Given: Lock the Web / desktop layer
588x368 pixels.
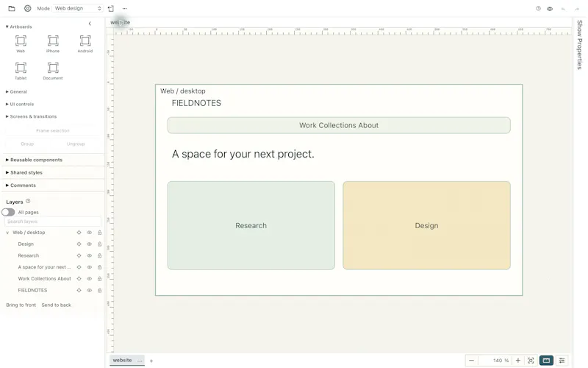Looking at the screenshot, I should coord(100,233).
